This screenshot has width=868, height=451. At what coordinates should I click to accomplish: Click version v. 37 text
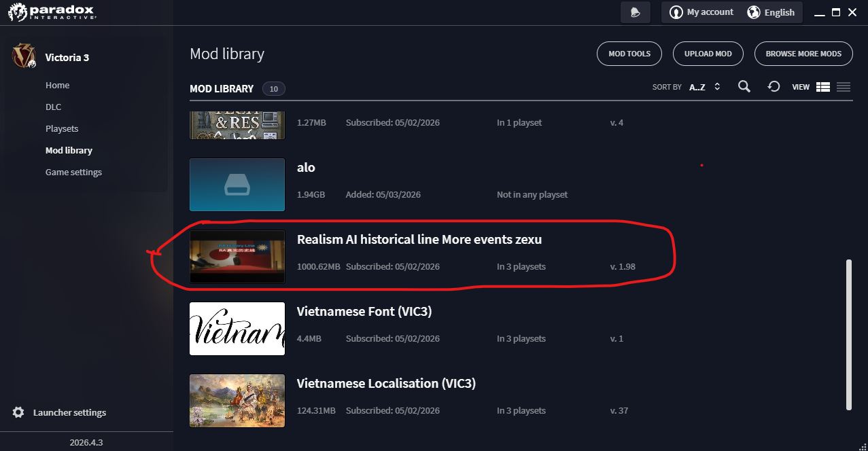point(619,410)
